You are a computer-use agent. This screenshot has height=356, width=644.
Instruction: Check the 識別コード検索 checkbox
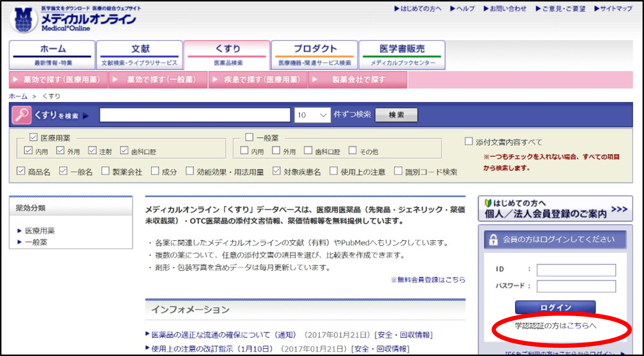[398, 171]
